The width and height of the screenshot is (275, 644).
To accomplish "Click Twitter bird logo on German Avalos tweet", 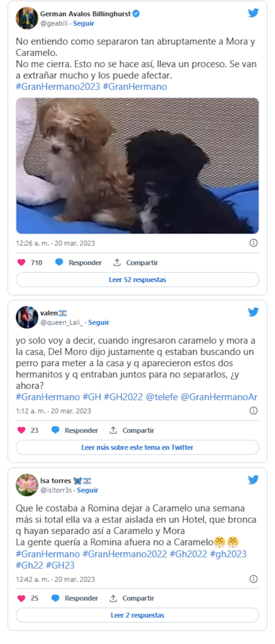I will pyautogui.click(x=253, y=13).
